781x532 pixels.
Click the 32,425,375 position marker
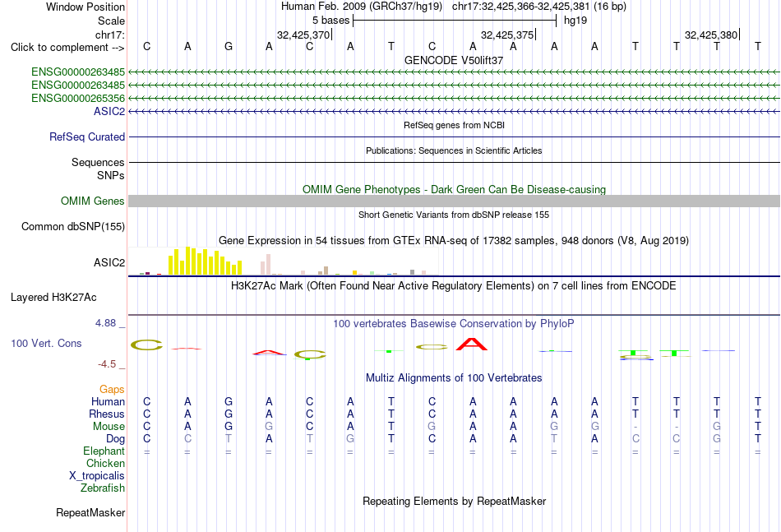pyautogui.click(x=508, y=35)
